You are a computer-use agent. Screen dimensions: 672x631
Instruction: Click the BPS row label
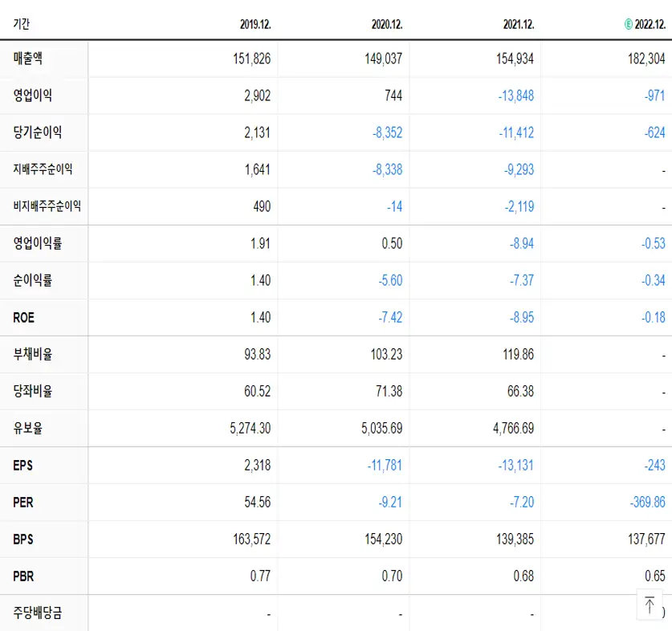[21, 539]
